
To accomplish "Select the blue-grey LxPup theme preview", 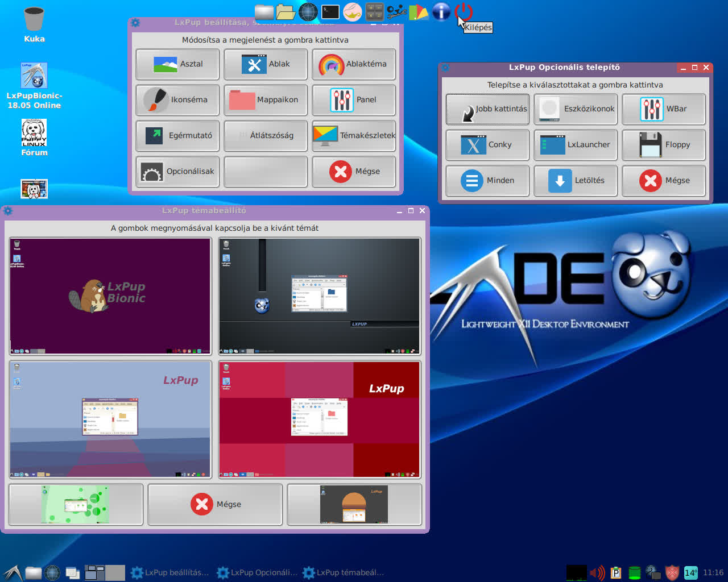I will tap(110, 419).
